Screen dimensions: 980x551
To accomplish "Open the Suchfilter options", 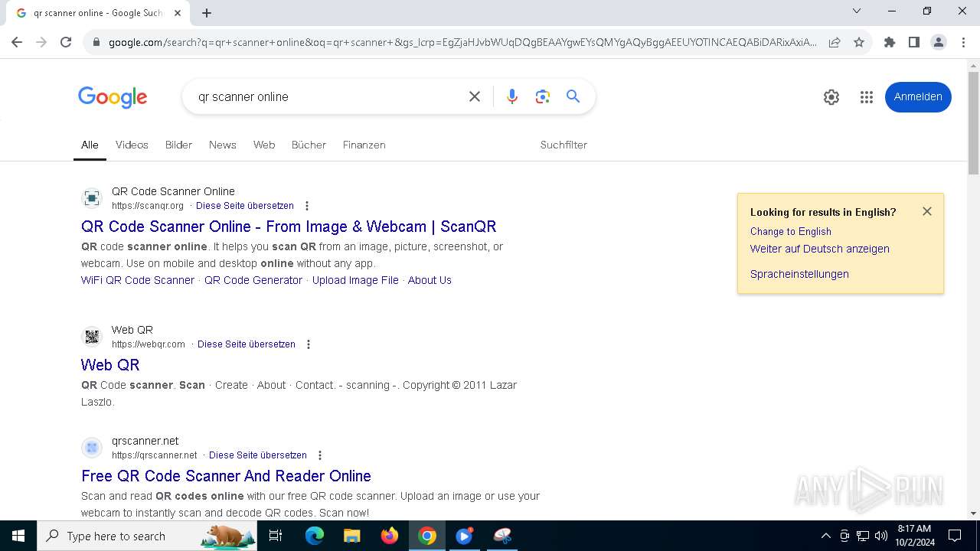I will coord(563,145).
